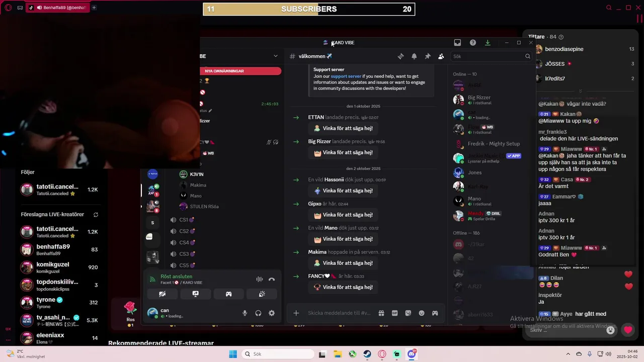Toggle noise suppression waveform icon
The width and height of the screenshot is (644, 362).
260,279
